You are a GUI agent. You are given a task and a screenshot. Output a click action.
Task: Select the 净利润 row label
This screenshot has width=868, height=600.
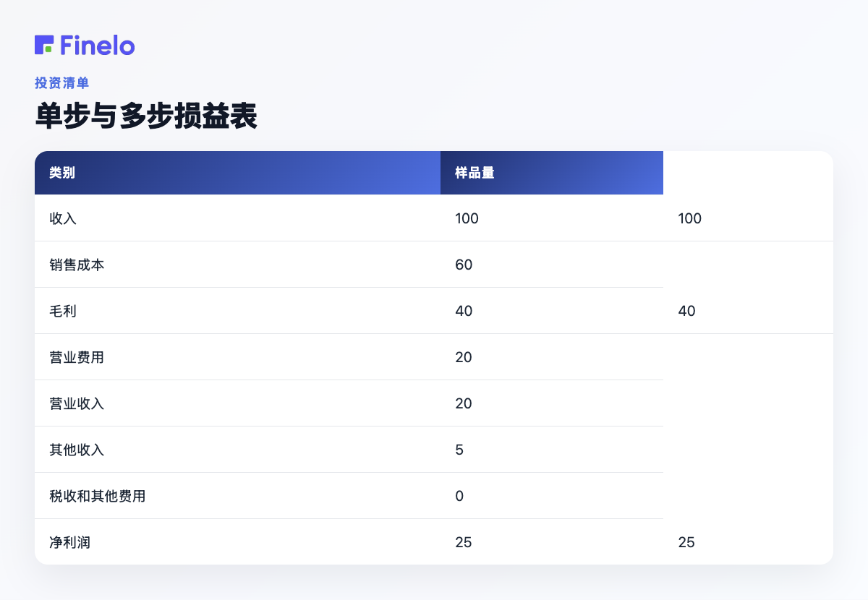[x=69, y=542]
